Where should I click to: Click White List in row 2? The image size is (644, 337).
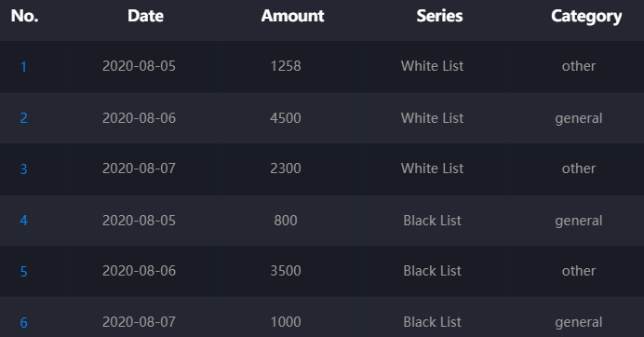432,118
